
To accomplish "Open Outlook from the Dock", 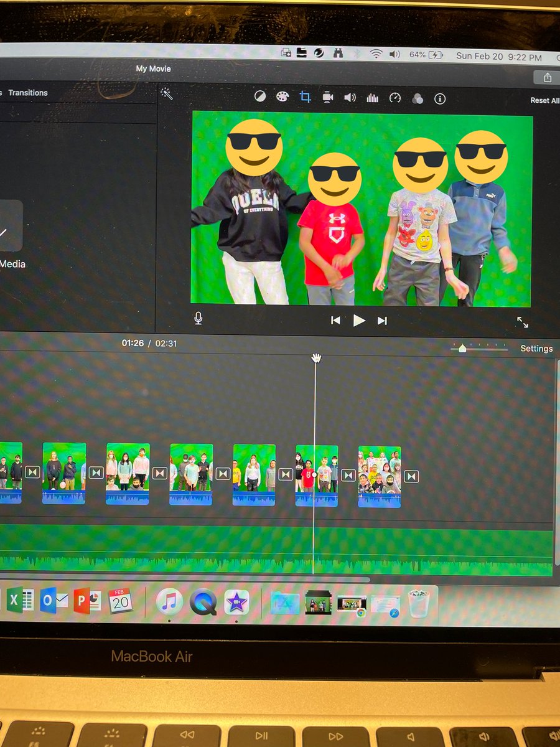I will [54, 601].
